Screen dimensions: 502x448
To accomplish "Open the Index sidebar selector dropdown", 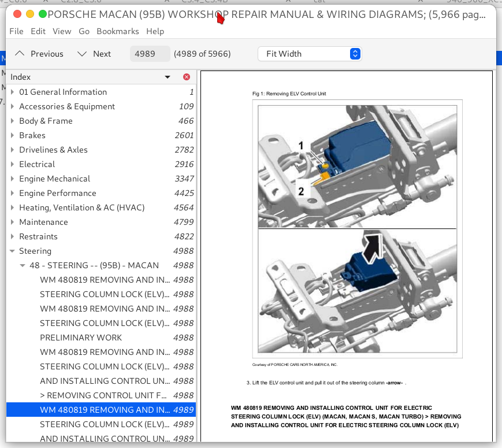I will point(167,77).
